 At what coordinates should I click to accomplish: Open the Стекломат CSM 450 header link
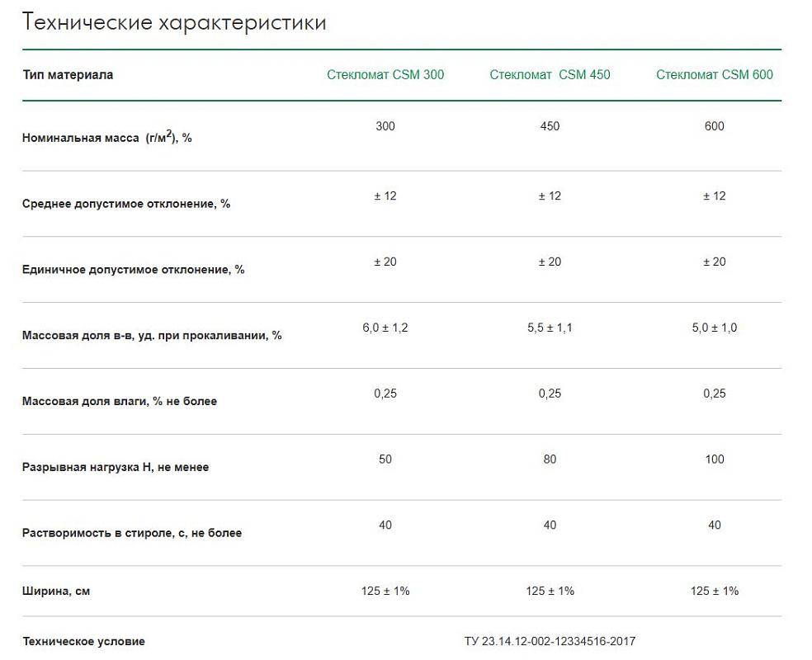(x=550, y=75)
